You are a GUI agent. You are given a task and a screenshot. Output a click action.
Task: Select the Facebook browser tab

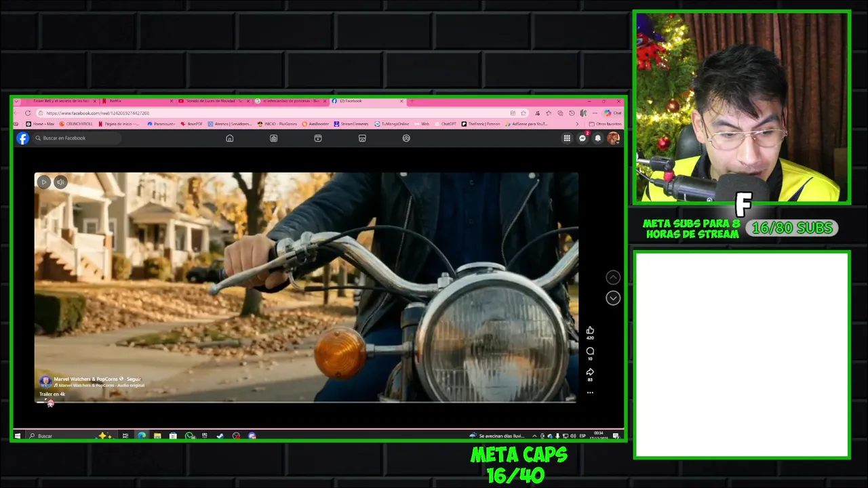368,101
